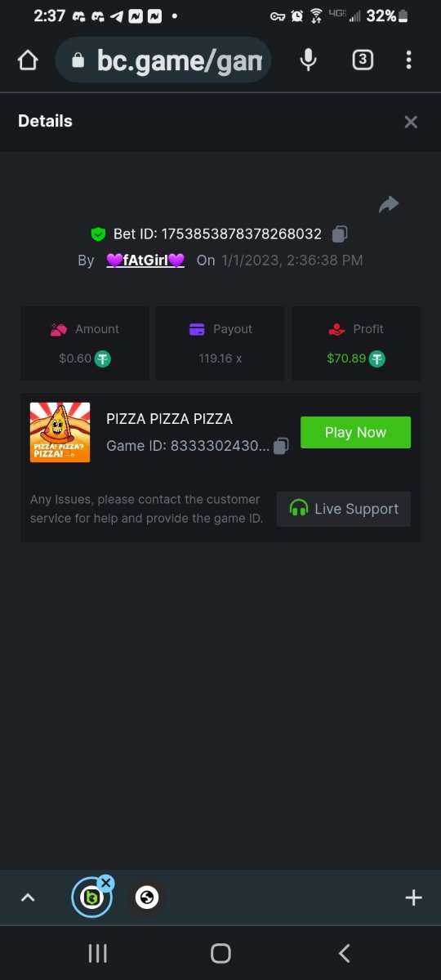Tap the Pizza Pizza Pizza game thumbnail
The width and height of the screenshot is (441, 980).
coord(60,432)
